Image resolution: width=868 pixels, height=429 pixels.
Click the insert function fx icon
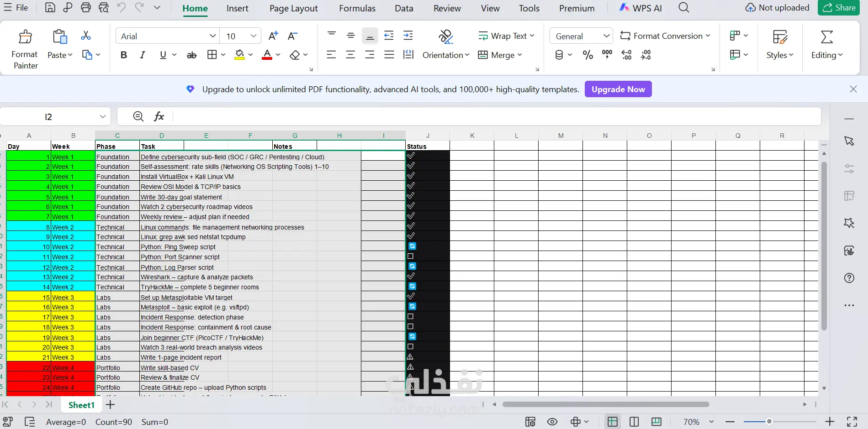(159, 116)
